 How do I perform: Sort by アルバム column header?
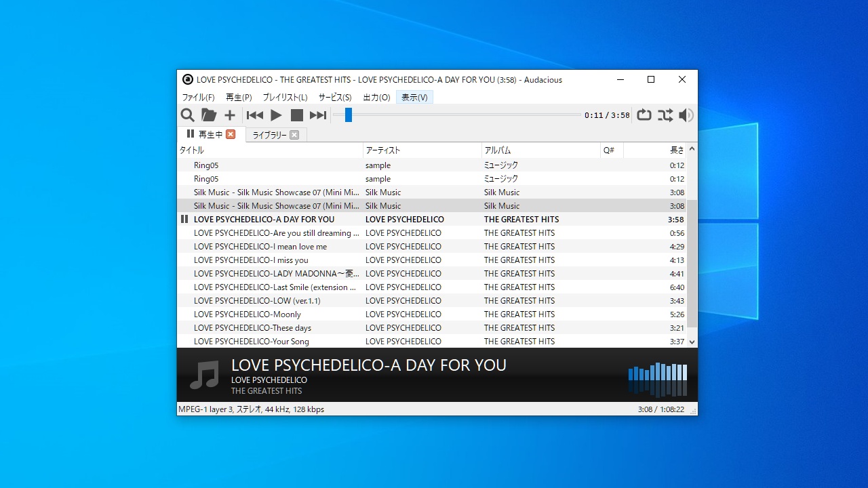click(541, 150)
